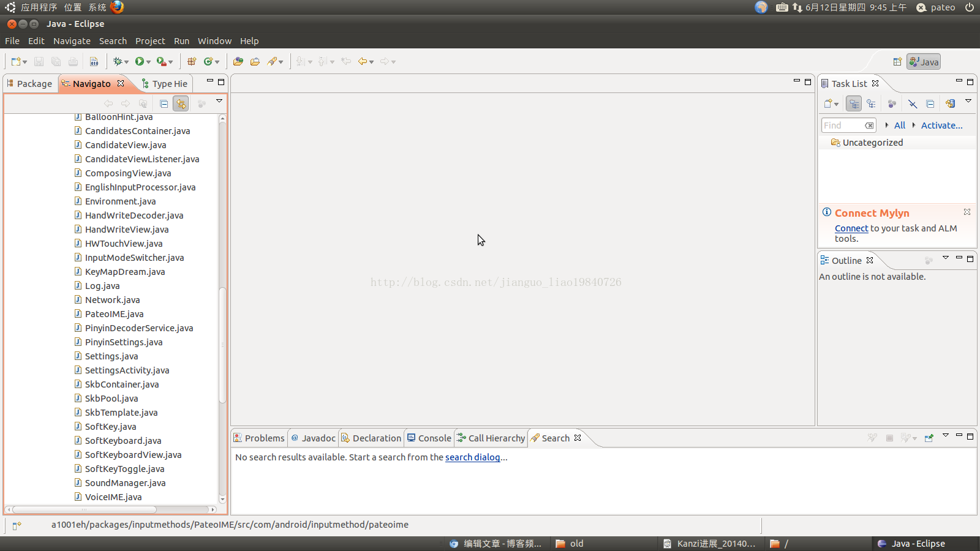Dismiss the Connect Mylyn notice
The height and width of the screenshot is (551, 980).
tap(967, 212)
